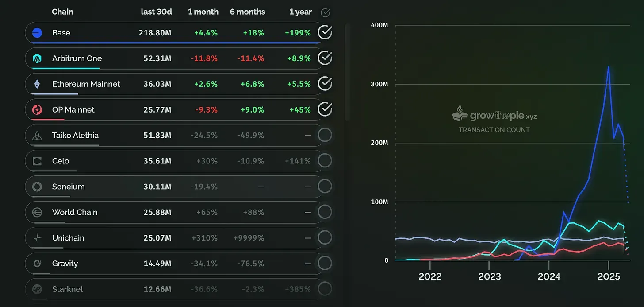The width and height of the screenshot is (644, 307).
Task: Click the 25.07M Unichain value
Action: [157, 238]
